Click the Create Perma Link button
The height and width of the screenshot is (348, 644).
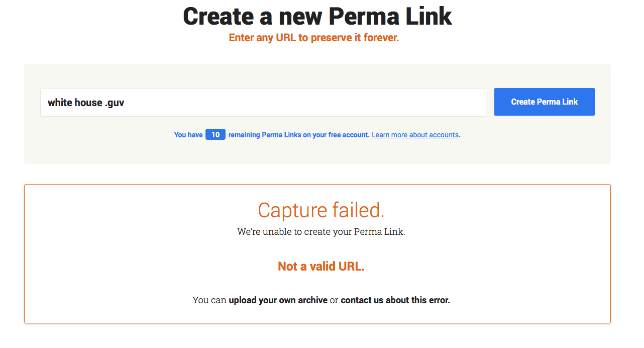click(x=544, y=102)
